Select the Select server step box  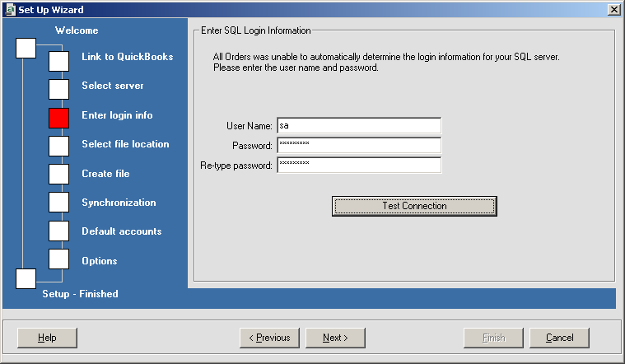59,89
